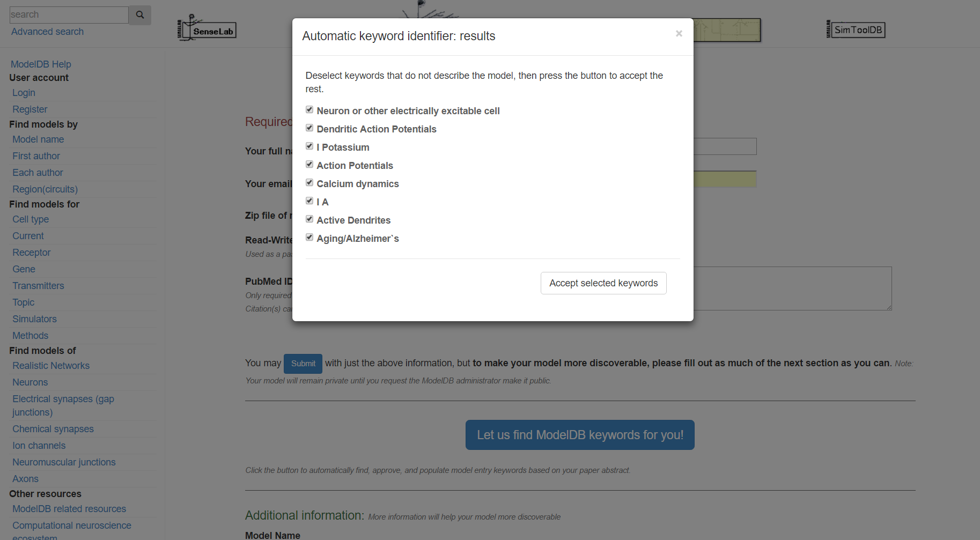Image resolution: width=980 pixels, height=540 pixels.
Task: Deselect the Active Dendrites keyword
Action: [310, 219]
